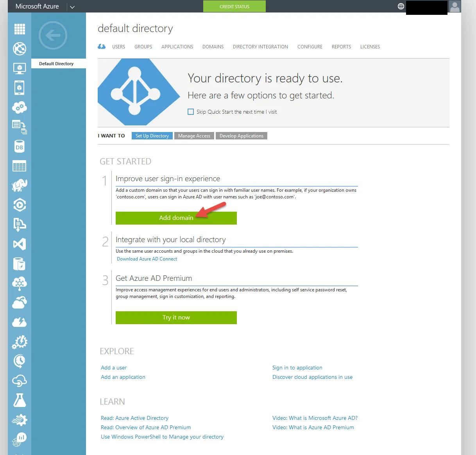
Task: Open Discover cloud applications in use link
Action: (313, 377)
